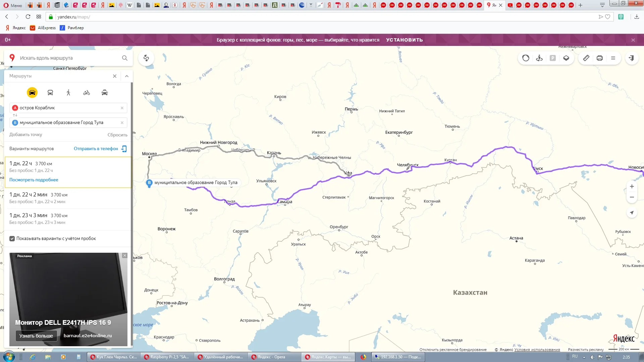Collapse the Маршруты panel
644x362 pixels.
(127, 76)
